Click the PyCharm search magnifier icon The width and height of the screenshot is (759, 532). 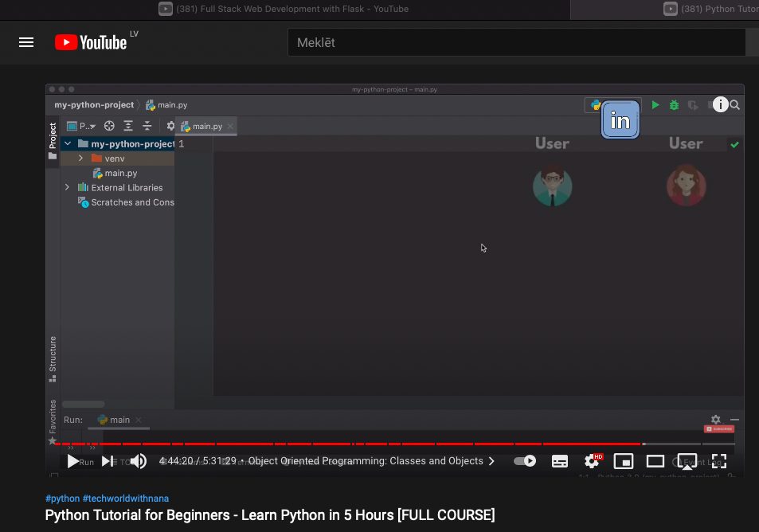[735, 105]
